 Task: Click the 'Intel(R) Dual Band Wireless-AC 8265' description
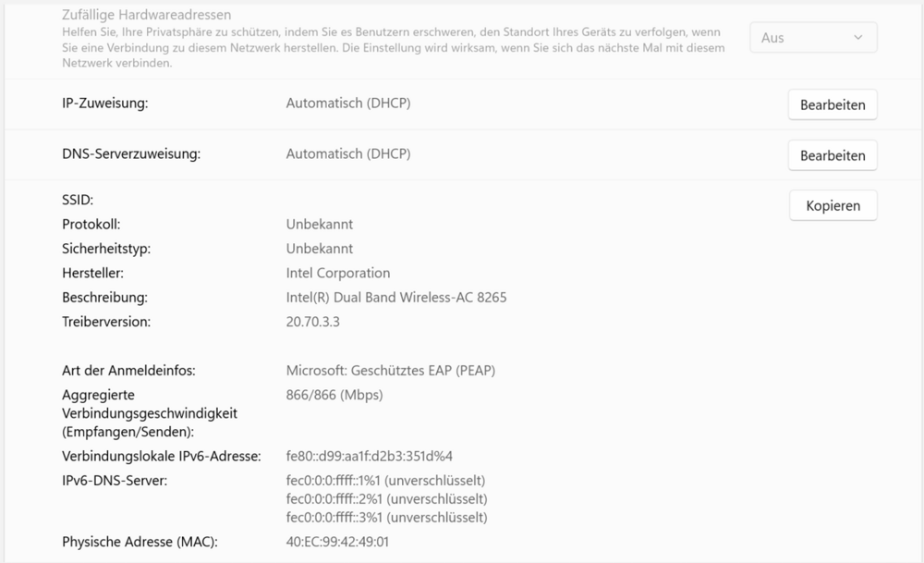[x=396, y=298]
